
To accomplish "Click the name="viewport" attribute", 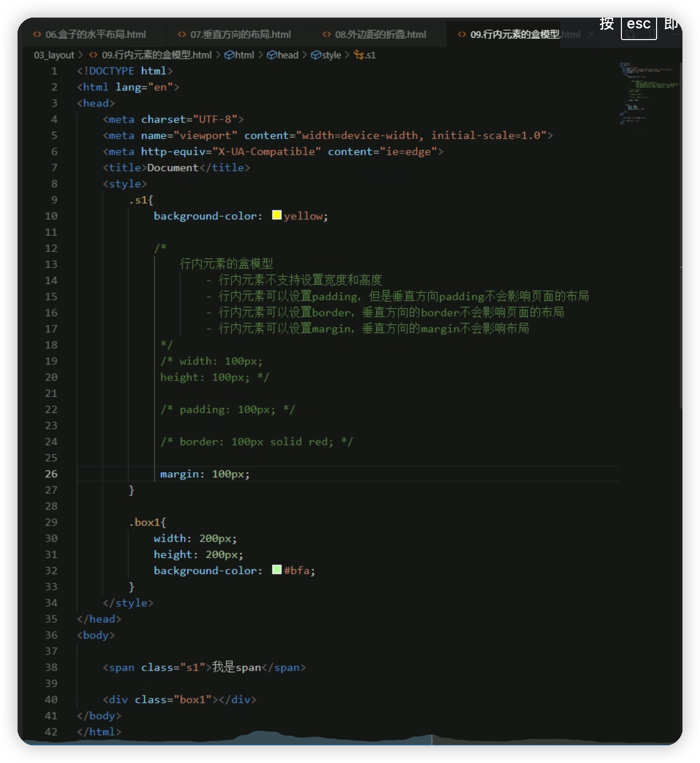I will [x=189, y=135].
